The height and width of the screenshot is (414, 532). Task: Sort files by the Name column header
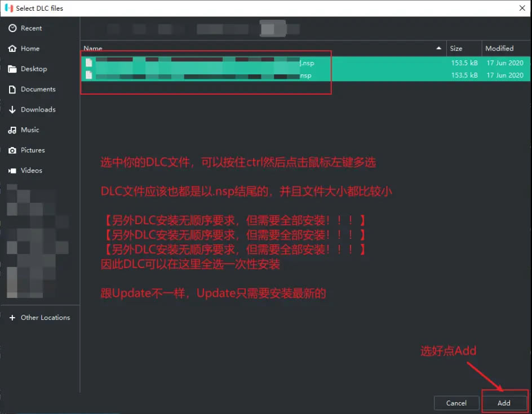(263, 48)
